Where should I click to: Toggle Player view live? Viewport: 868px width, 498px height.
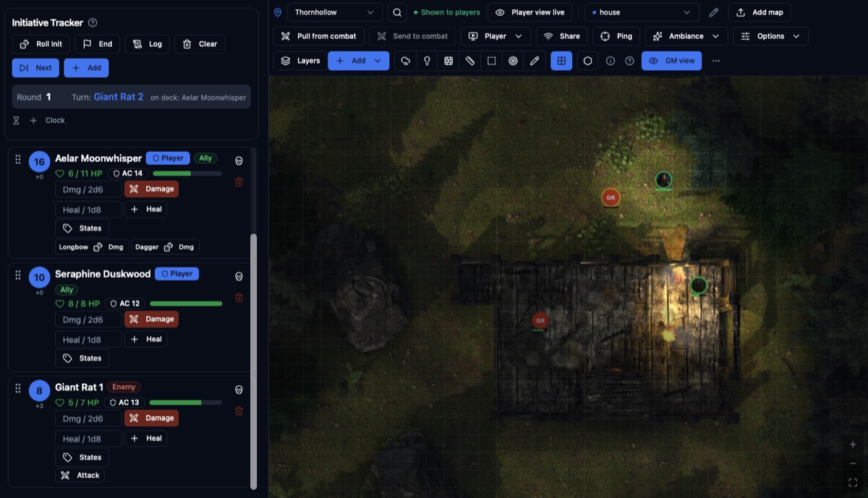(x=530, y=12)
